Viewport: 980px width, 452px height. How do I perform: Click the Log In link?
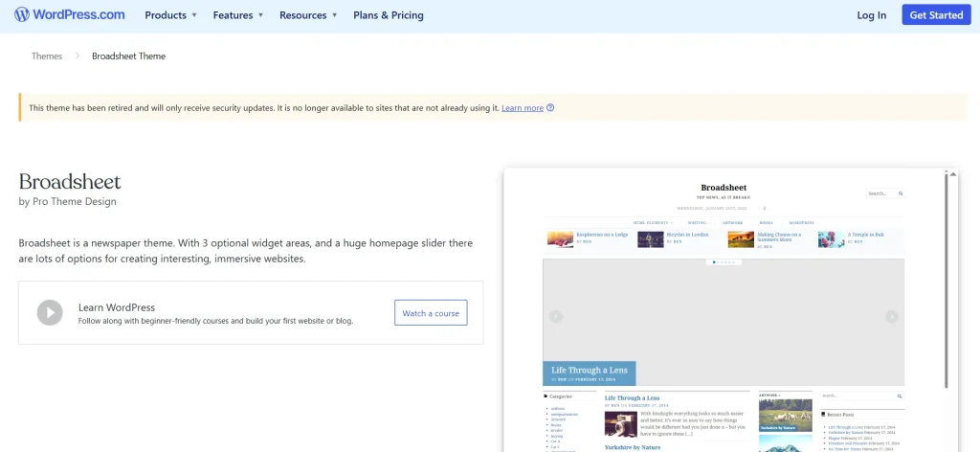click(x=871, y=15)
